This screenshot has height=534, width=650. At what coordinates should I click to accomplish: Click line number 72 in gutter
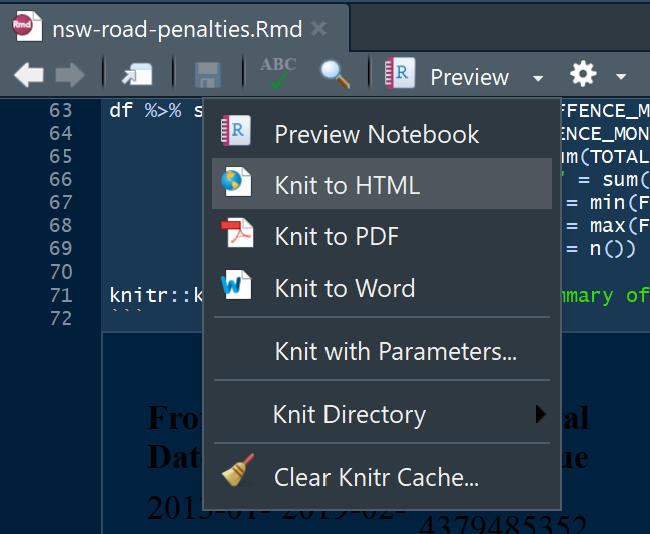61,318
